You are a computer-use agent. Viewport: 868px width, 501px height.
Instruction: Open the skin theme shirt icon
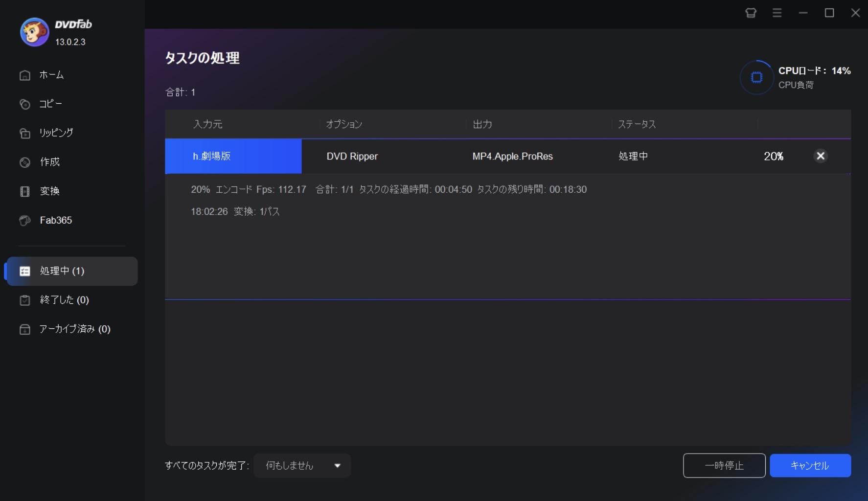(x=751, y=13)
